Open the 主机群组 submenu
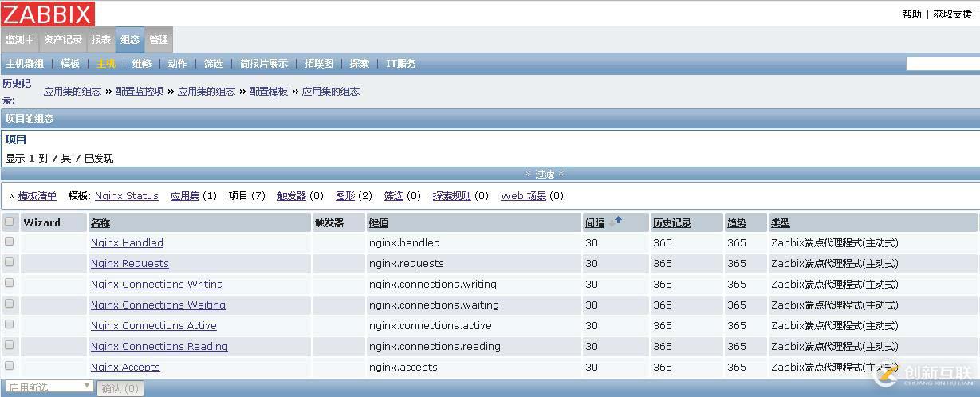Screen dimensions: 980x397 (25, 64)
